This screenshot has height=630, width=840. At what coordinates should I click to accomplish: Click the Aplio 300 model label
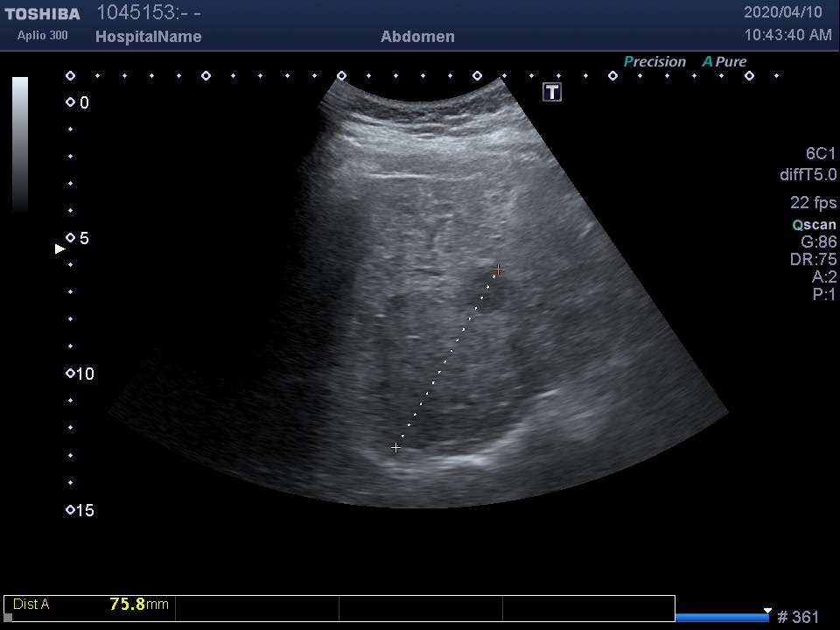point(42,35)
